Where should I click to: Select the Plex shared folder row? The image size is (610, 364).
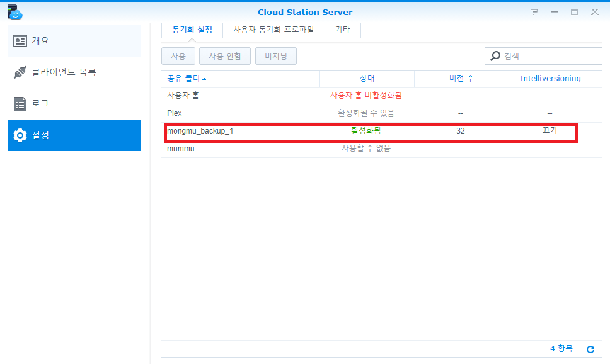[x=382, y=113]
